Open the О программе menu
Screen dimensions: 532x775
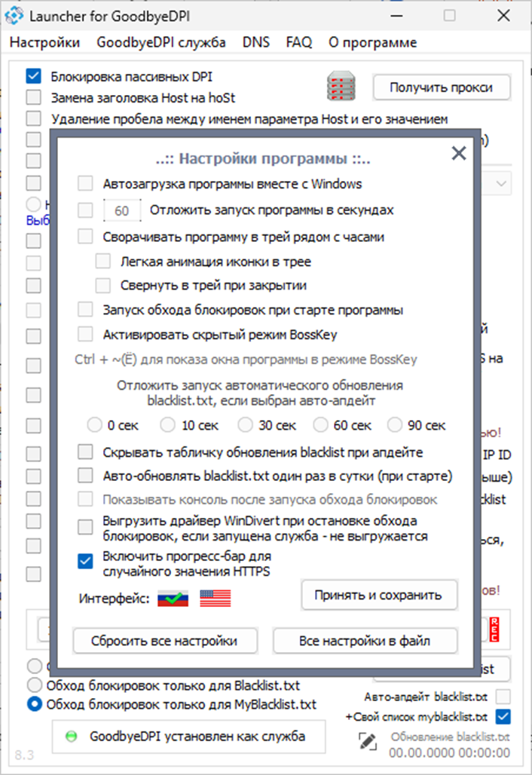pos(372,42)
